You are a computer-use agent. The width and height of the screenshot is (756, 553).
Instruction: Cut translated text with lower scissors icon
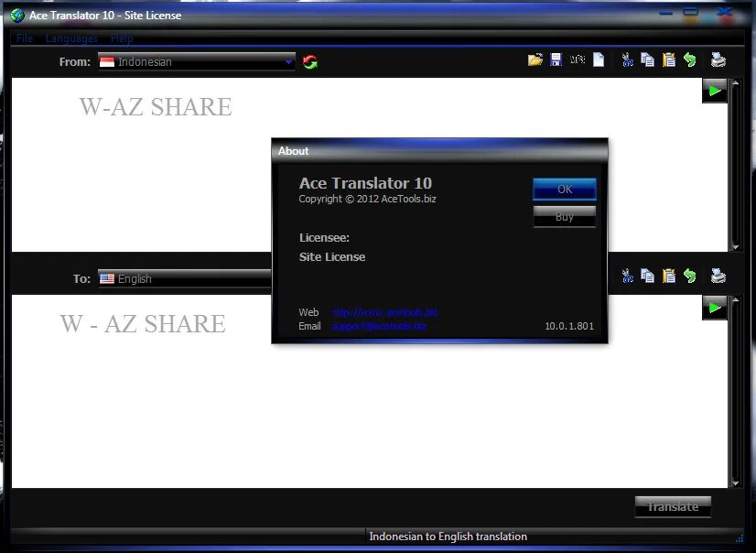(627, 276)
